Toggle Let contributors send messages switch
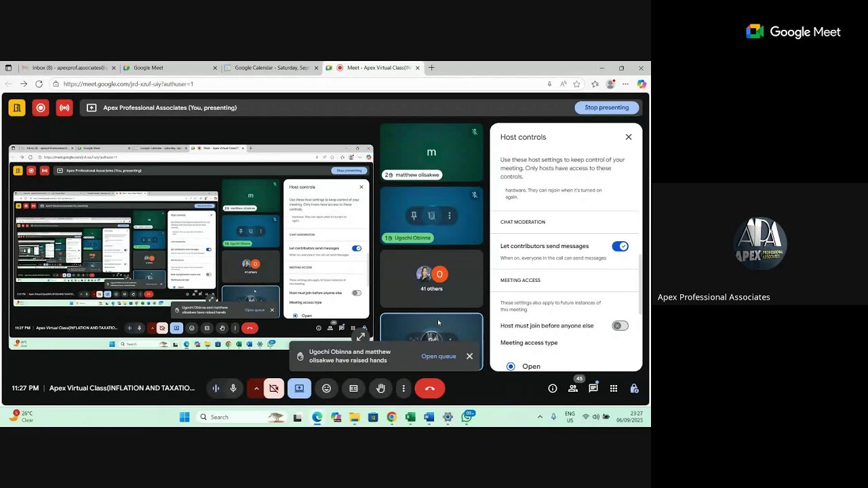Screen dimensions: 868x488 tap(620, 246)
